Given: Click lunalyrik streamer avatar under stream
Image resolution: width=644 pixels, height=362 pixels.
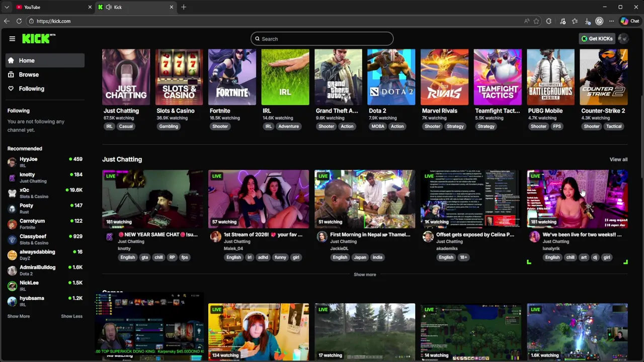Looking at the screenshot, I should [x=534, y=236].
